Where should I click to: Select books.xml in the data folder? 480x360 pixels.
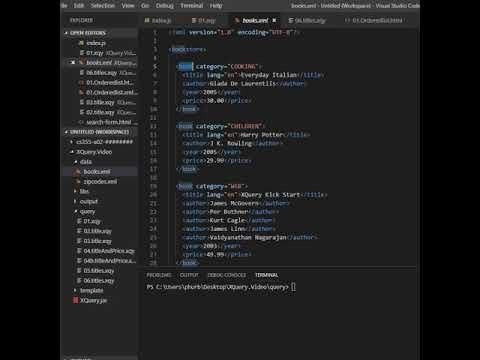[97, 172]
